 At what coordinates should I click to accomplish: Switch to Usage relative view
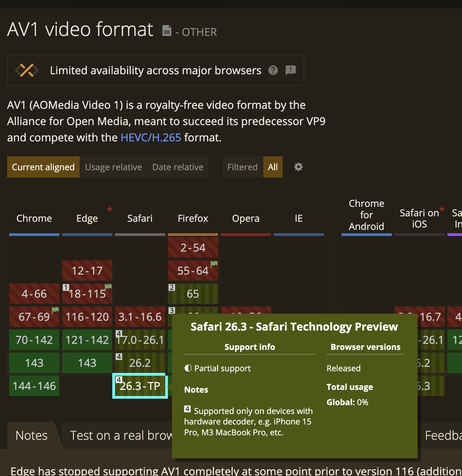coord(113,167)
